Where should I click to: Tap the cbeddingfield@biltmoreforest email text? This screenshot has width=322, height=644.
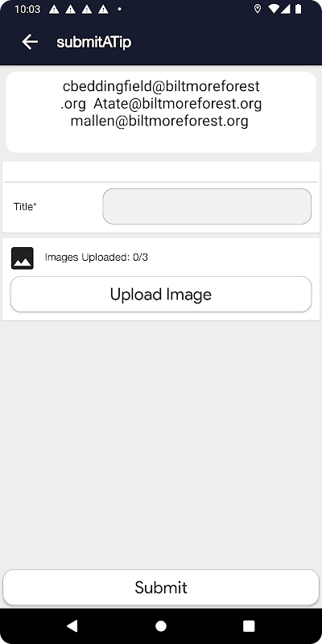(x=161, y=86)
